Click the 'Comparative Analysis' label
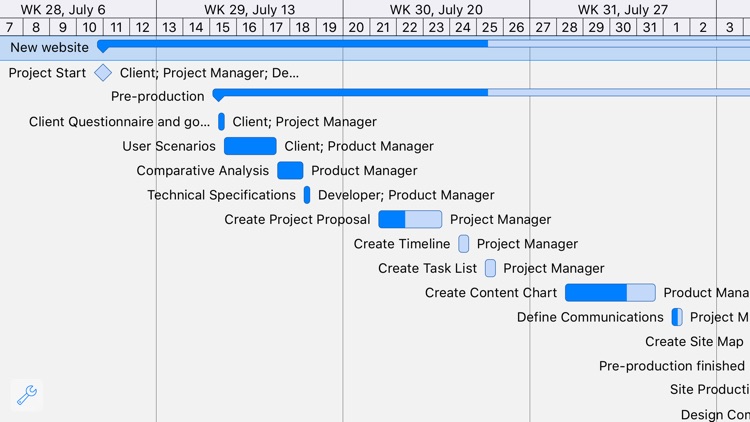 point(202,170)
